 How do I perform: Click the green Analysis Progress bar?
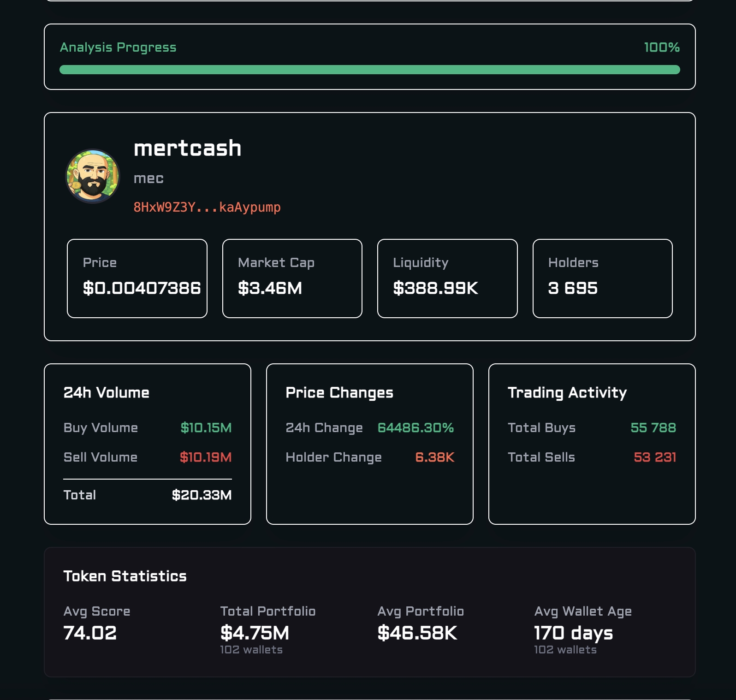coord(369,70)
